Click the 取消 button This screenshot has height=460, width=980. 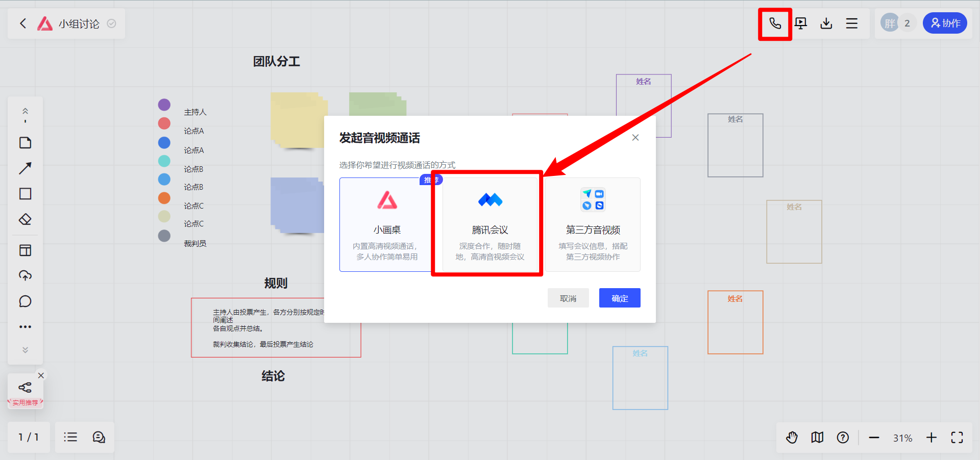(x=568, y=298)
